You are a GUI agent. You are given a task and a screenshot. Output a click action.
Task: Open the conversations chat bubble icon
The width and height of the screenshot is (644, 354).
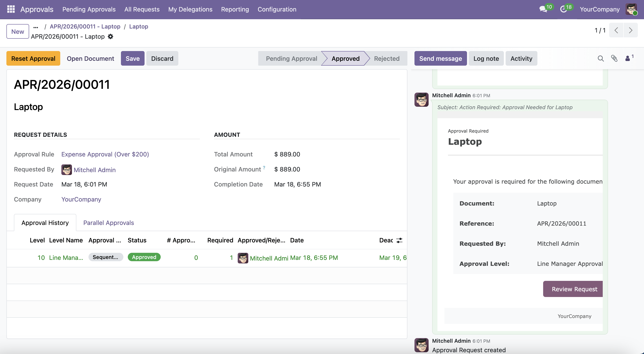tap(543, 9)
